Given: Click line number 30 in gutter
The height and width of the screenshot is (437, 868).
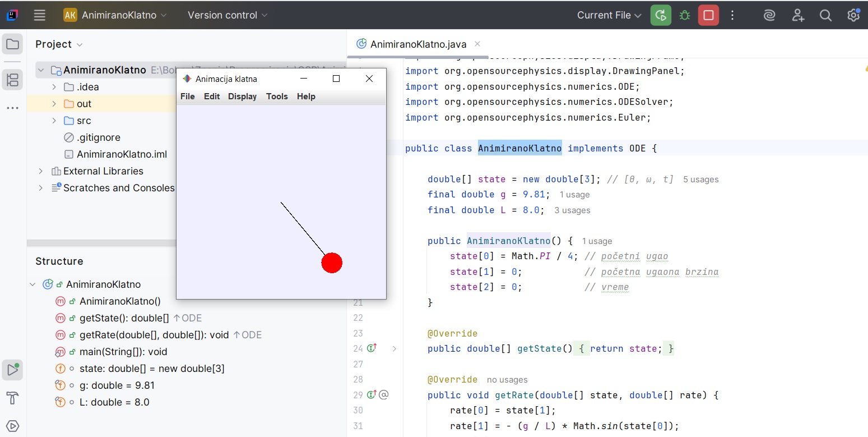Looking at the screenshot, I should (358, 410).
